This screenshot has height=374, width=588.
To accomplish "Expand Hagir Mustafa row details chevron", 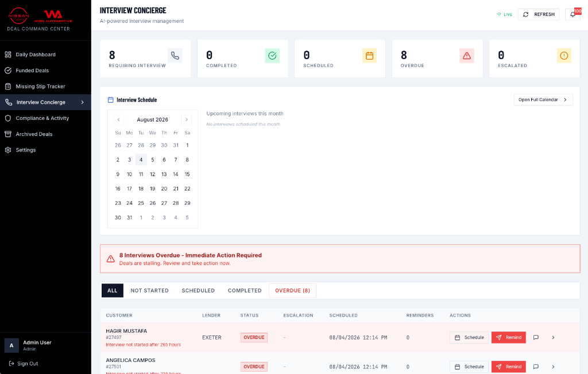I will coord(553,337).
